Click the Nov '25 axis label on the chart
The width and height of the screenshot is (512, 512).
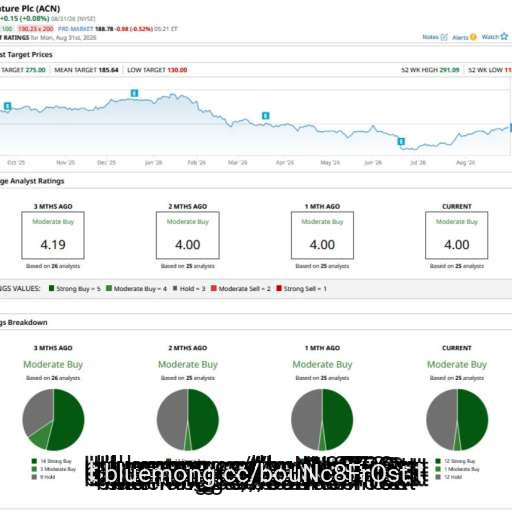[x=66, y=163]
